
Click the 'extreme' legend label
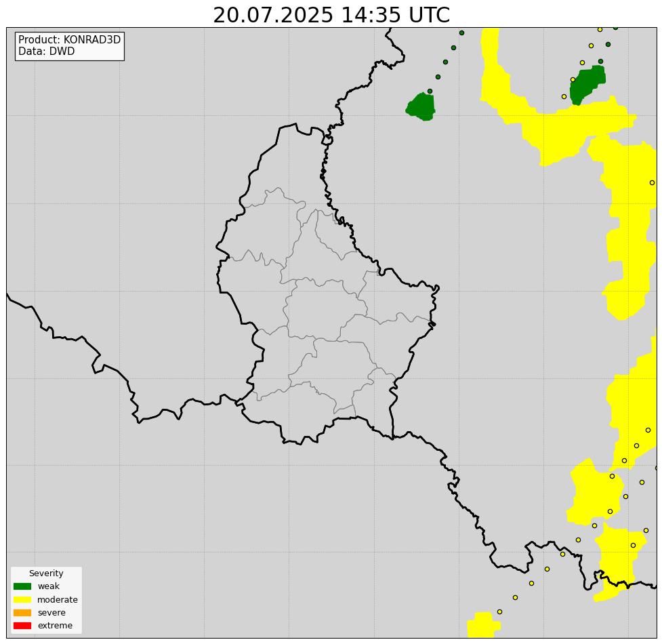pyautogui.click(x=55, y=626)
